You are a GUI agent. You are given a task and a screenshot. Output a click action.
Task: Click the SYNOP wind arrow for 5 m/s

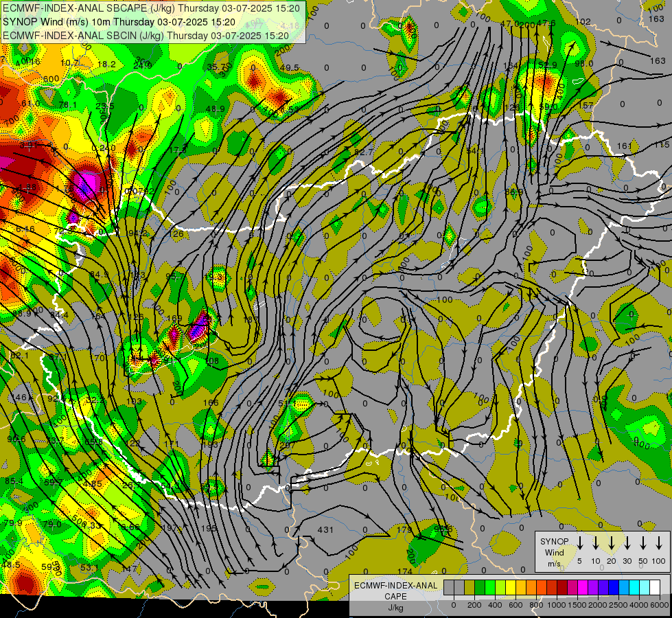(x=579, y=542)
